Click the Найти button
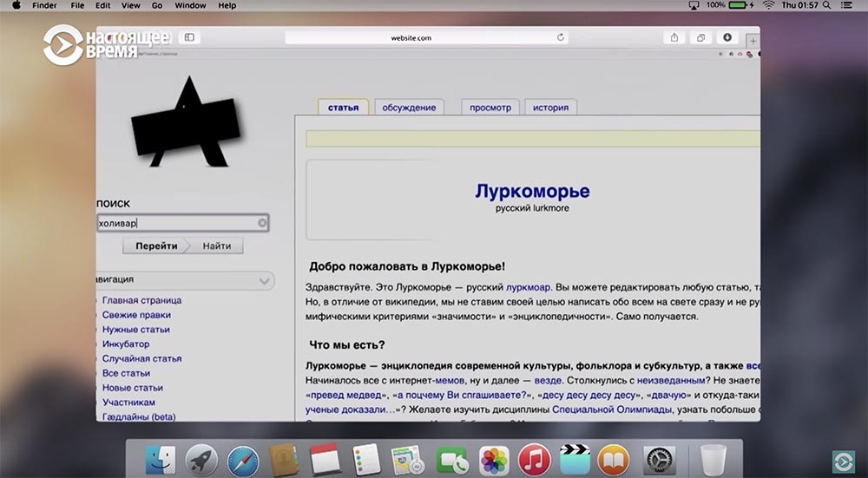The width and height of the screenshot is (868, 478). point(216,246)
